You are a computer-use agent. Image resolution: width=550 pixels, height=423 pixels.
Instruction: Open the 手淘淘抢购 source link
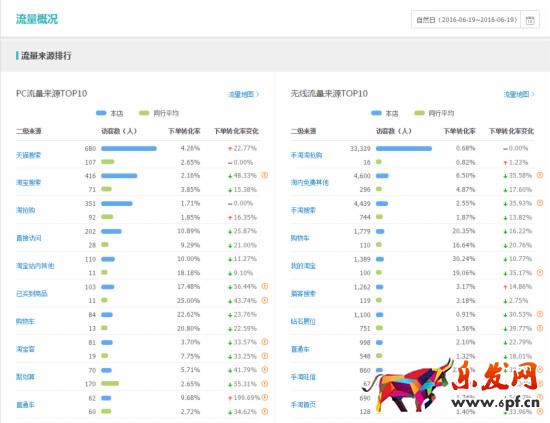[307, 155]
